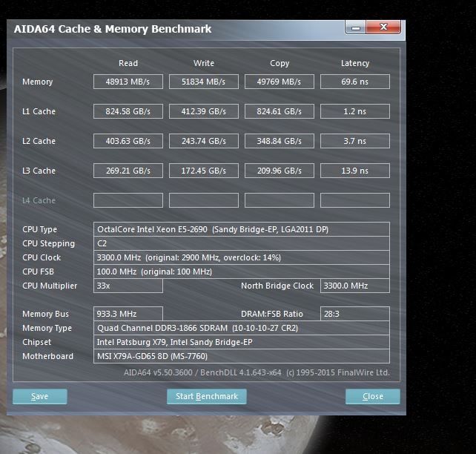Click the L2 Cache row label
Viewport: 476px width, 454px height.
click(39, 141)
